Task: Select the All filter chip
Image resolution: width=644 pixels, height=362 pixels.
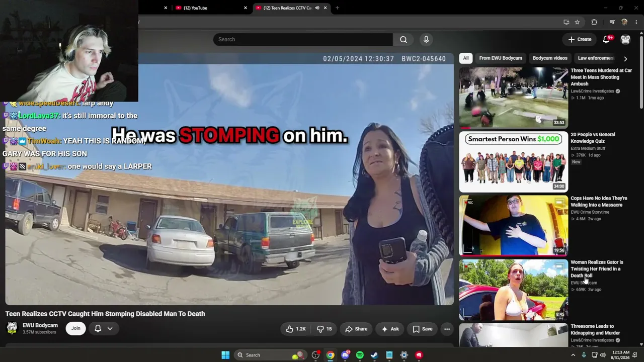Action: (x=466, y=58)
